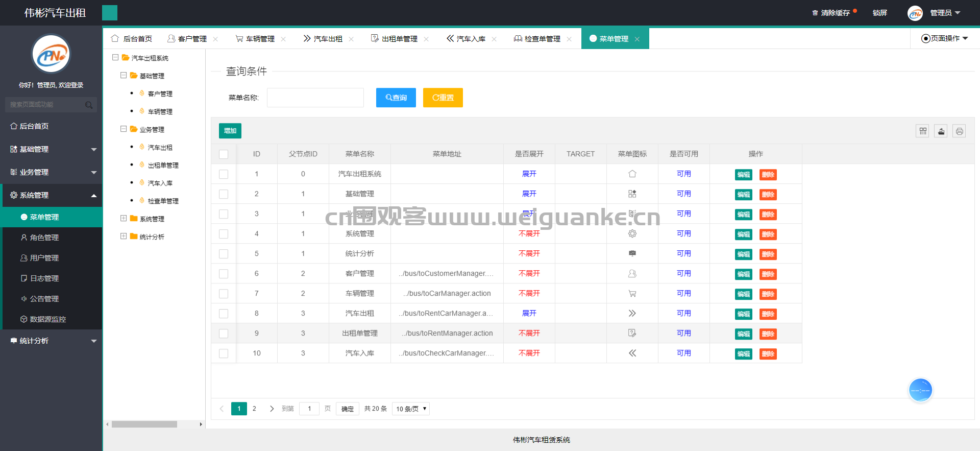This screenshot has height=451, width=980.
Task: Click the home icon in row 汽车出租系统
Action: pyautogui.click(x=632, y=174)
